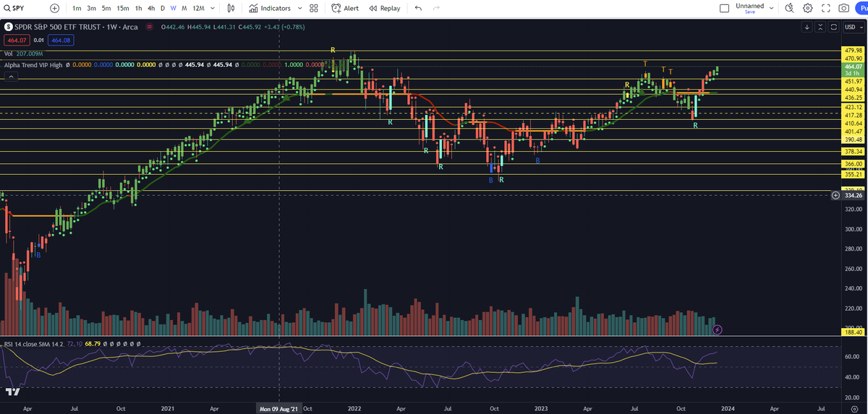Open the USD currency dropdown
This screenshot has width=868, height=414.
coord(854,27)
